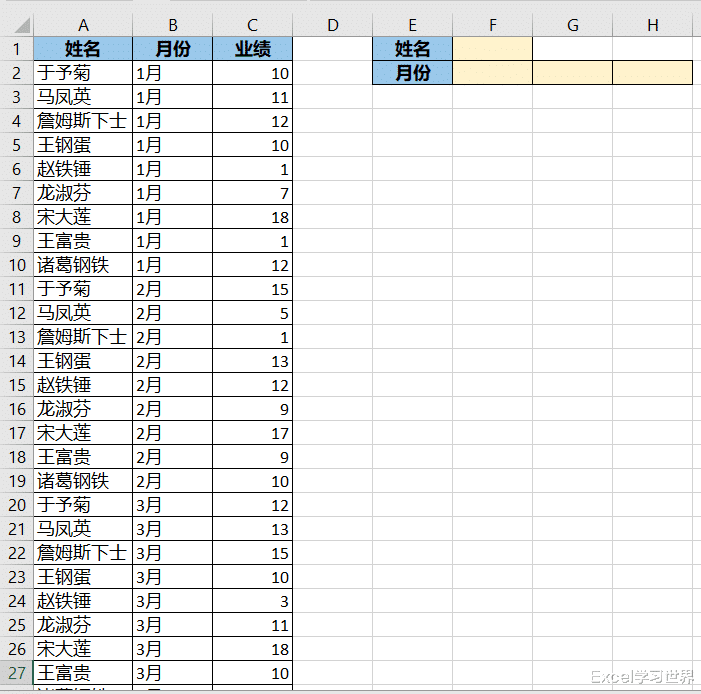Select column A header
This screenshot has height=694, width=701.
click(x=83, y=25)
